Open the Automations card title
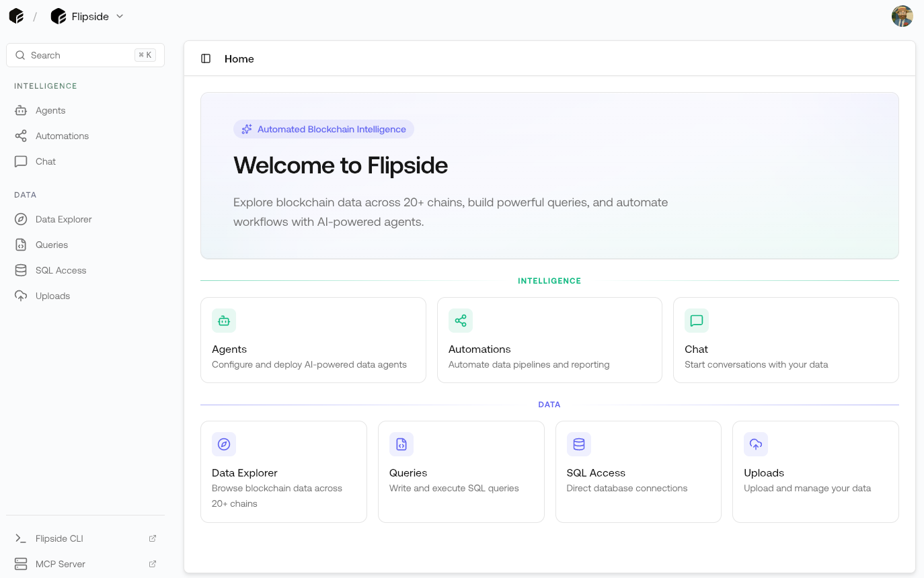This screenshot has width=924, height=578. 479,349
